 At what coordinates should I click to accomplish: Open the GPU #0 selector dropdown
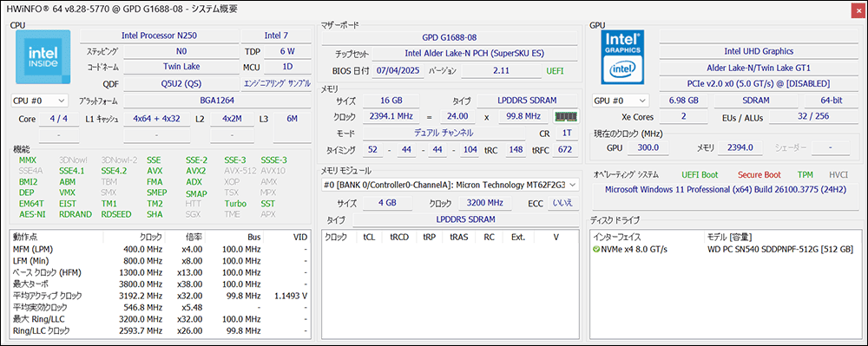[x=621, y=101]
